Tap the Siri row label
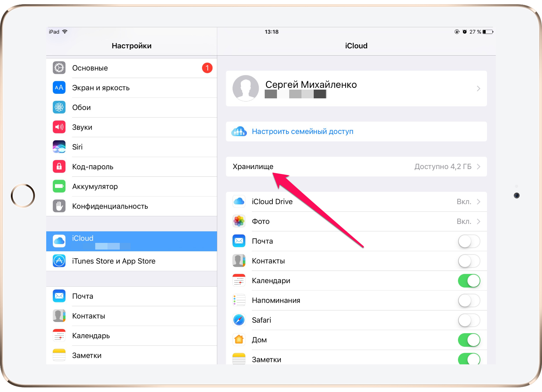The width and height of the screenshot is (542, 392). click(77, 147)
